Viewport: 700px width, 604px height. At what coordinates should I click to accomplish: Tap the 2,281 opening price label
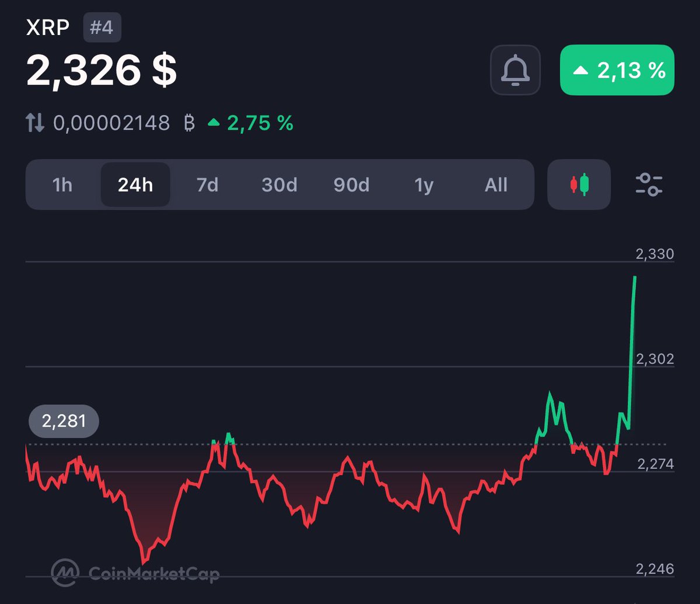[64, 420]
